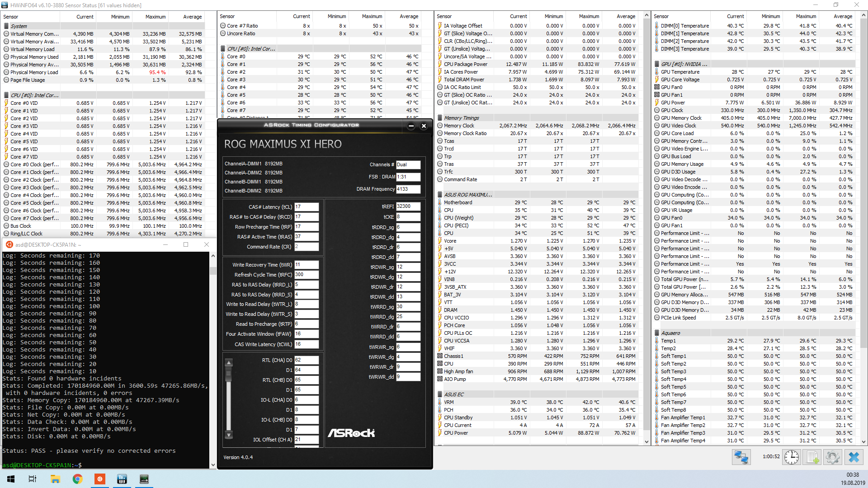Start logging with the sheet-plus icon
Screen dimensions: 868x488
[x=812, y=457]
